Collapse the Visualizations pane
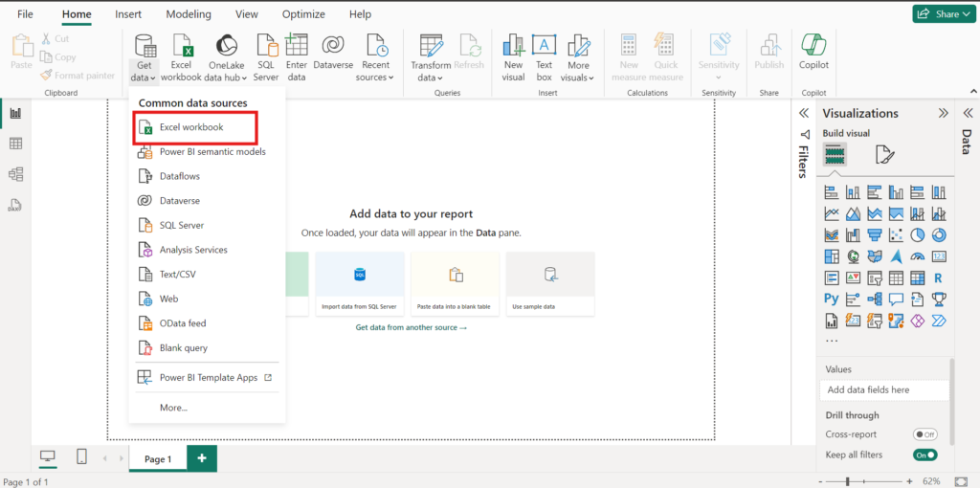Screen dimensions: 980x488 click(943, 113)
